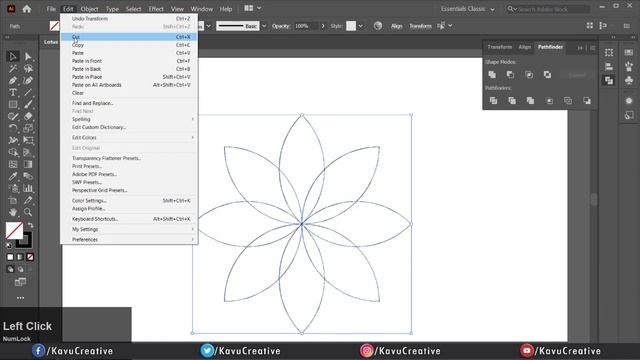
Task: Choose Cut from the Edit menu
Action: 129,37
